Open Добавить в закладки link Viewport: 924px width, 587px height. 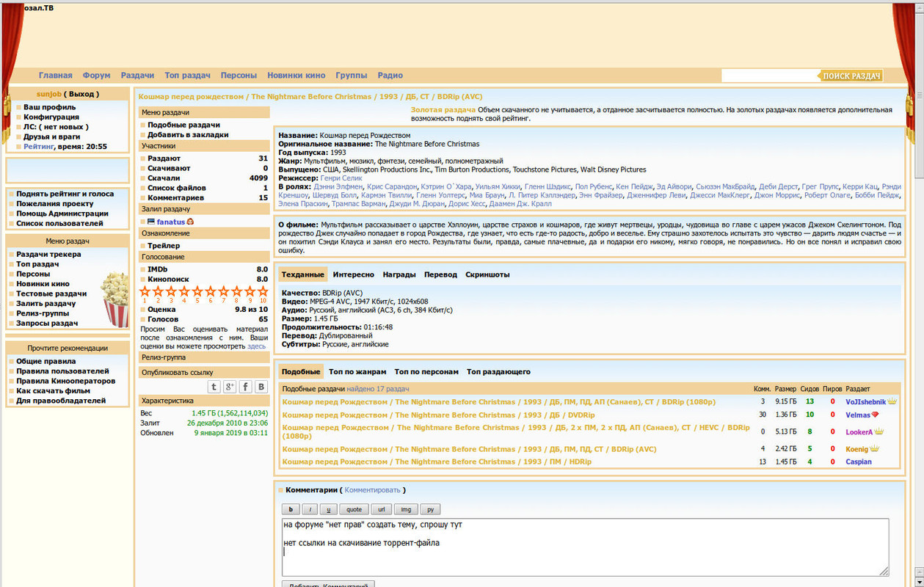(x=188, y=135)
